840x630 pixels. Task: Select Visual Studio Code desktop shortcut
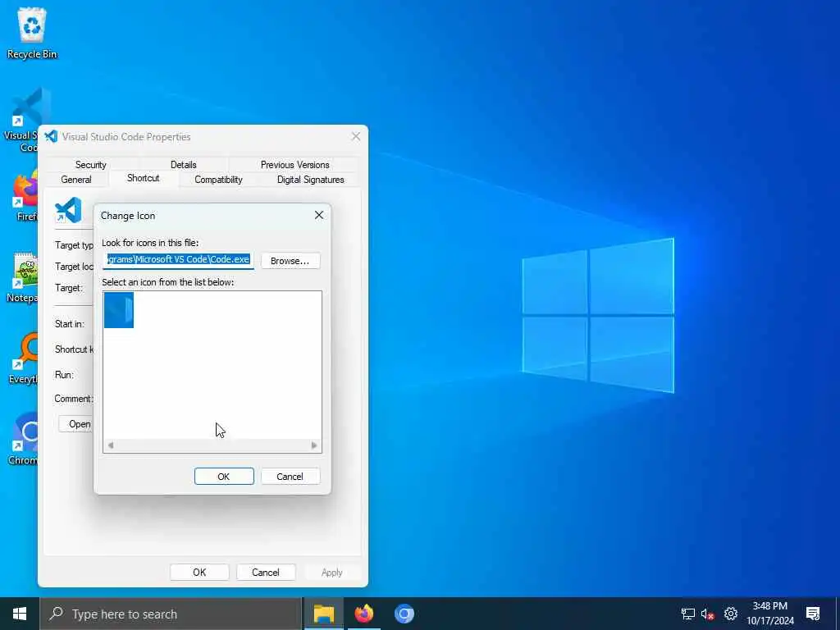click(x=21, y=121)
